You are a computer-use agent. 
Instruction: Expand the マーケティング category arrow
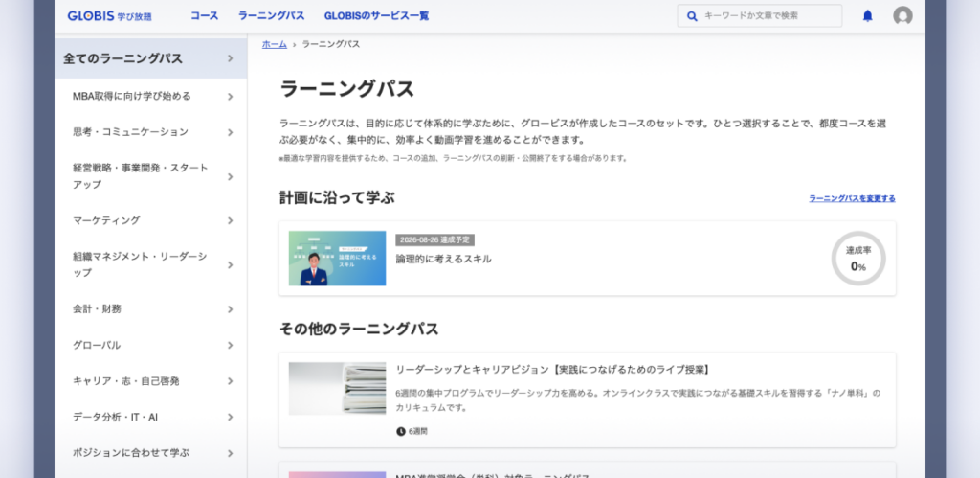click(231, 220)
